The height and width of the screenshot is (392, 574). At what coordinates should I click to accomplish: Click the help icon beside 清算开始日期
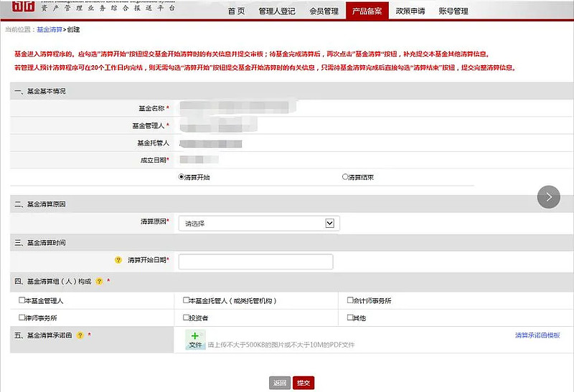(118, 259)
